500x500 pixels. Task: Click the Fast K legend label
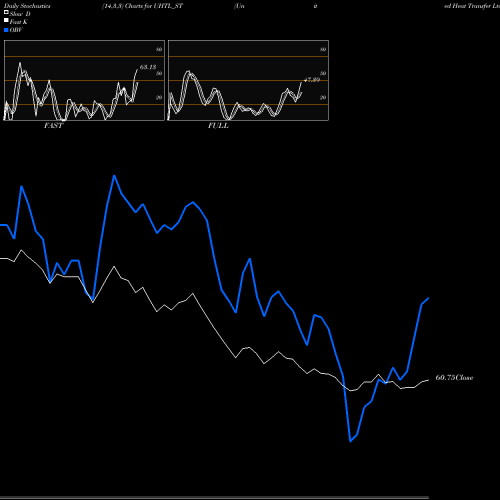pos(19,22)
